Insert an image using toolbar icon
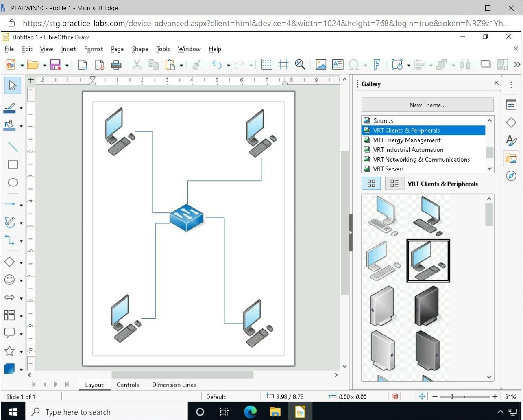This screenshot has width=523, height=420. tap(321, 65)
